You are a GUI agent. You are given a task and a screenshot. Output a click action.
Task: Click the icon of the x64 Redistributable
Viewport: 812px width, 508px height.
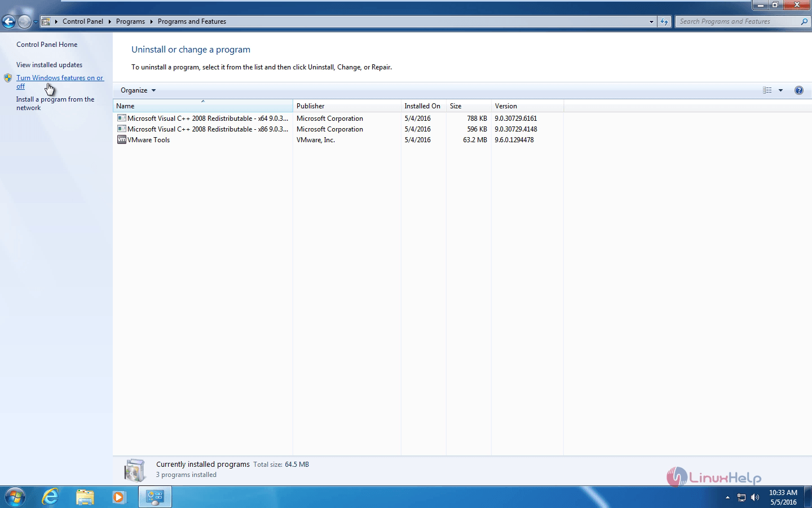[121, 118]
